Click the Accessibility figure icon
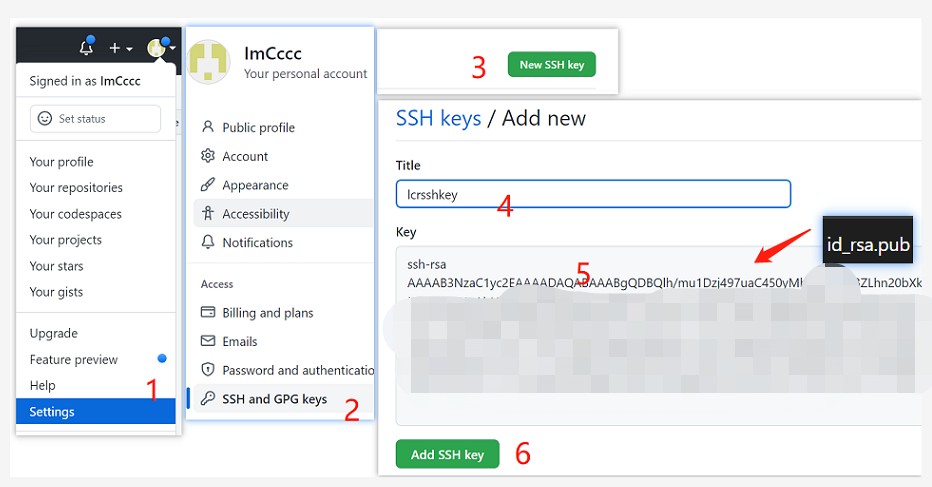The image size is (932, 487). click(x=207, y=213)
